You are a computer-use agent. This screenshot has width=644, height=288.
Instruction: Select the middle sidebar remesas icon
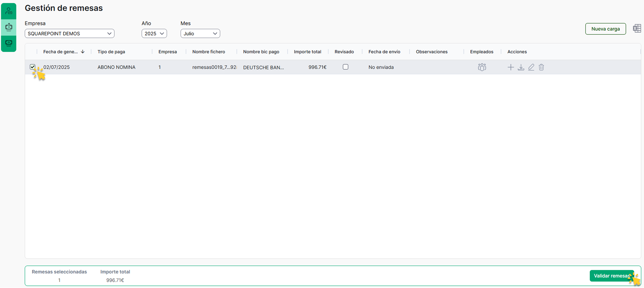(9, 27)
